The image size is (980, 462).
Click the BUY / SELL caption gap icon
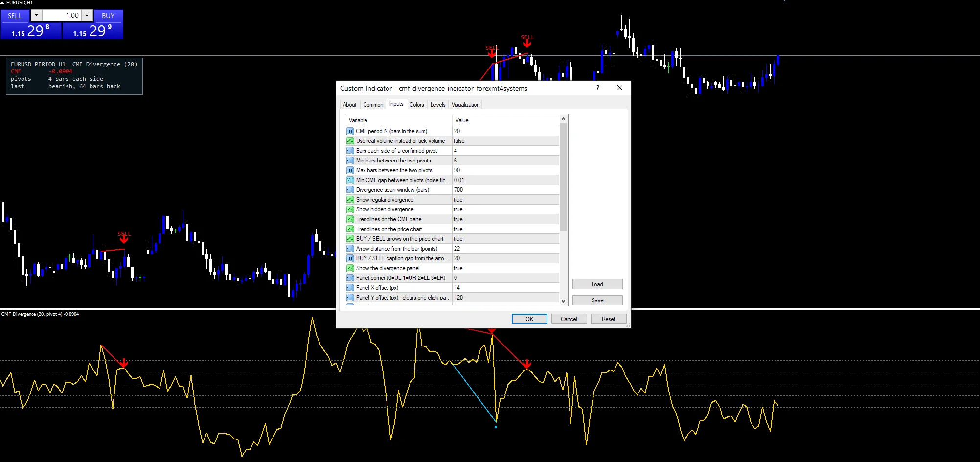point(350,258)
